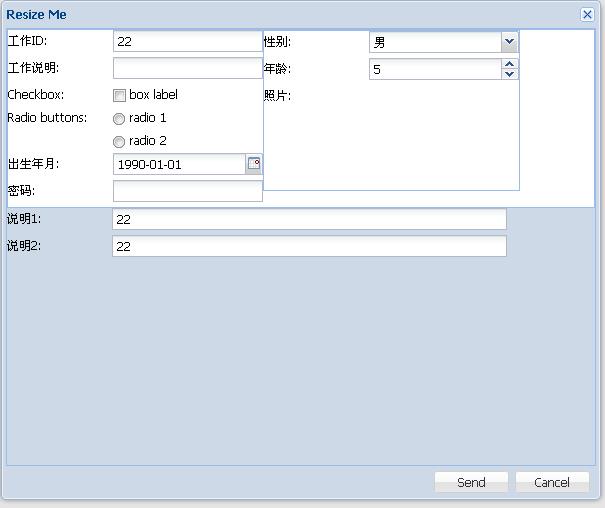Click the 年龄: label
Viewport: 605px width, 508px height.
277,69
